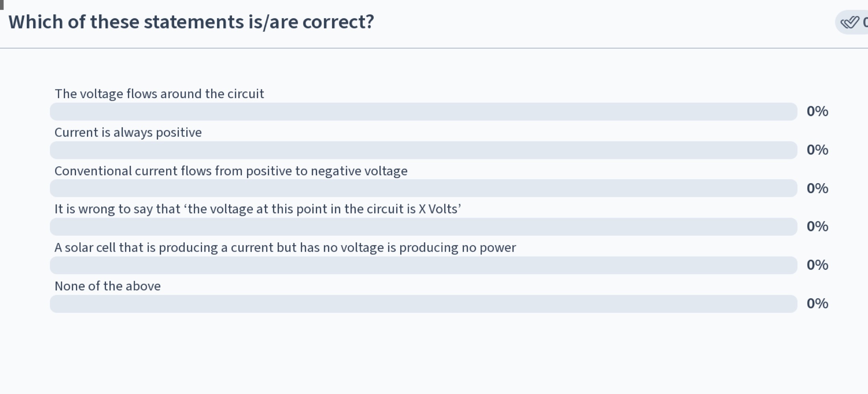Viewport: 868px width, 394px height.
Task: Choose 'Current is always positive' answer
Action: (x=128, y=132)
